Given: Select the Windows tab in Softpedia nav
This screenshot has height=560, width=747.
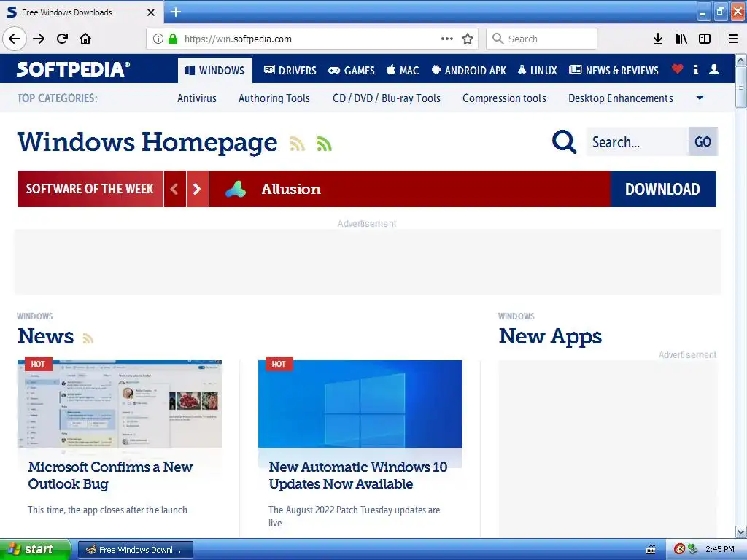Looking at the screenshot, I should point(215,71).
